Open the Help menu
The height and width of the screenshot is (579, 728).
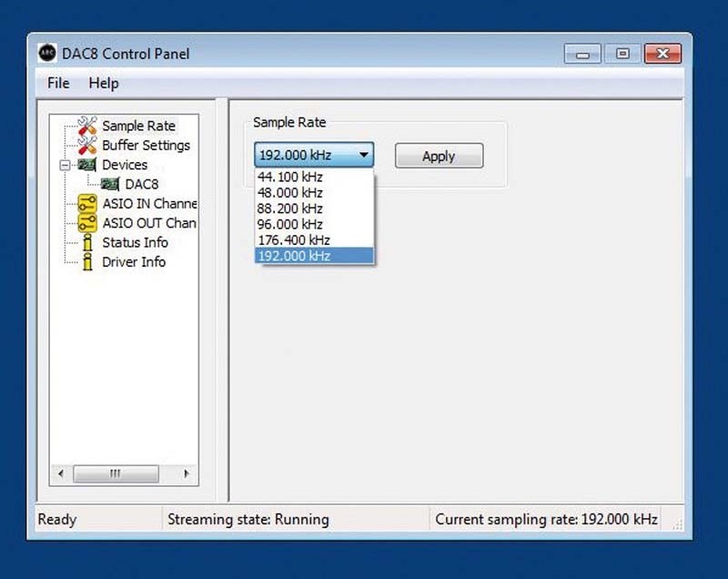[104, 83]
